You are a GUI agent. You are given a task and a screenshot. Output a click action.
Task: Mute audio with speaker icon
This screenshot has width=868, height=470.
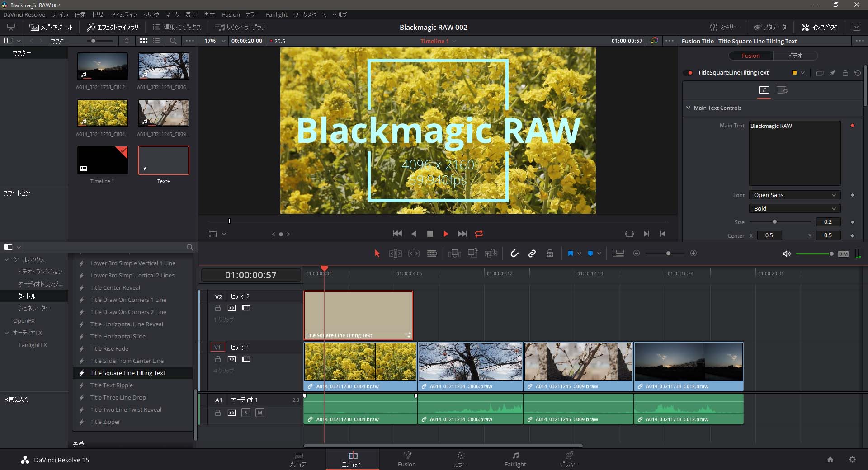pos(787,254)
